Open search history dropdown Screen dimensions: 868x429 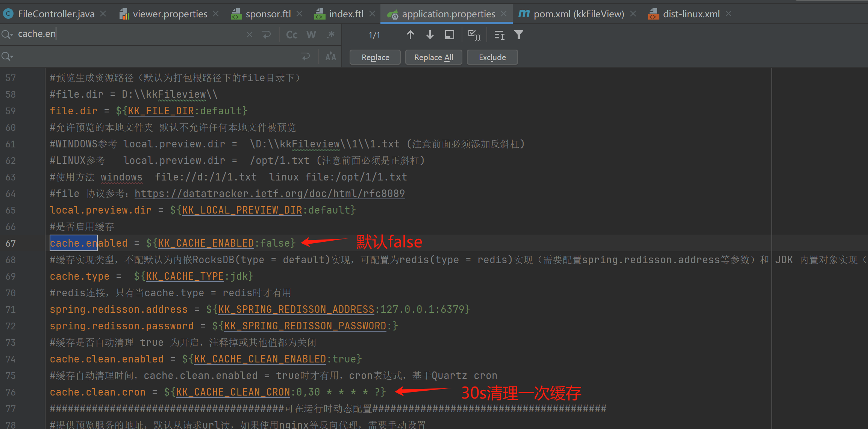pyautogui.click(x=7, y=35)
